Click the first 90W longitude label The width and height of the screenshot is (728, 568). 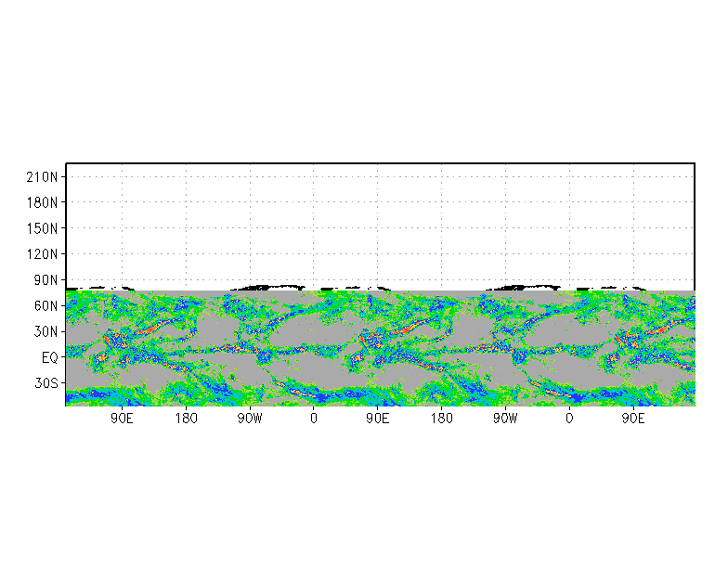tap(250, 419)
